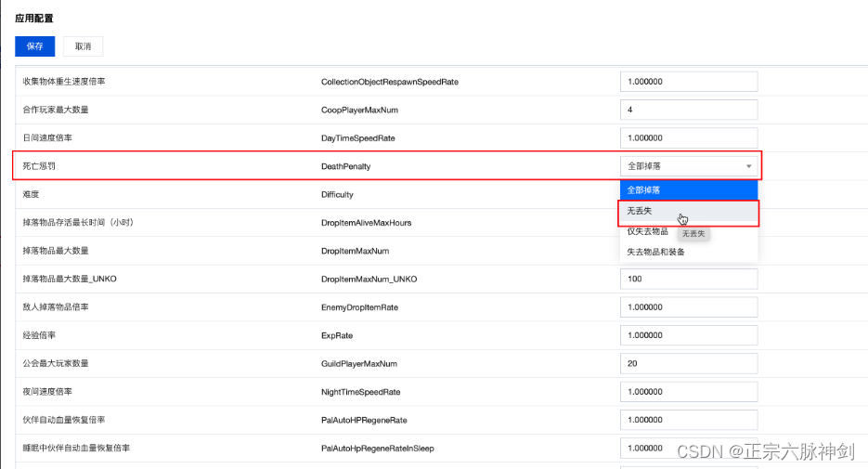Click the DropItemMaxNum key text
This screenshot has width=868, height=469.
pos(355,252)
